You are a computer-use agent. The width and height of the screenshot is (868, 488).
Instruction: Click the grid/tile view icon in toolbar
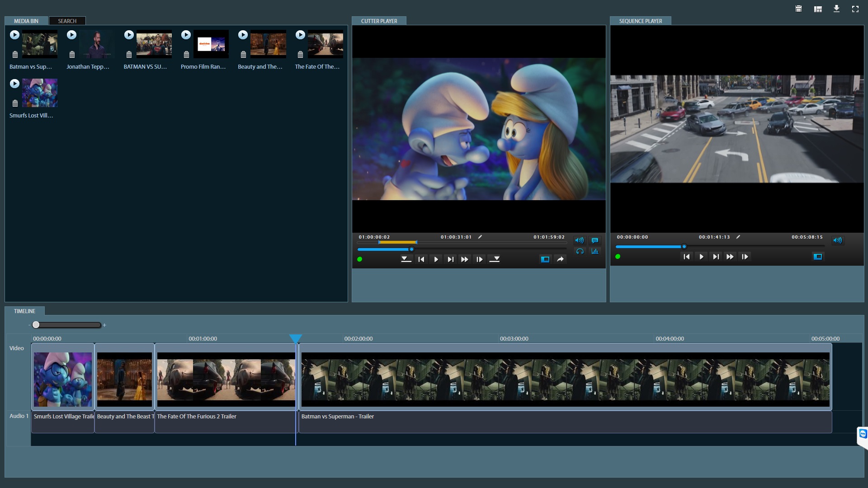tap(817, 8)
